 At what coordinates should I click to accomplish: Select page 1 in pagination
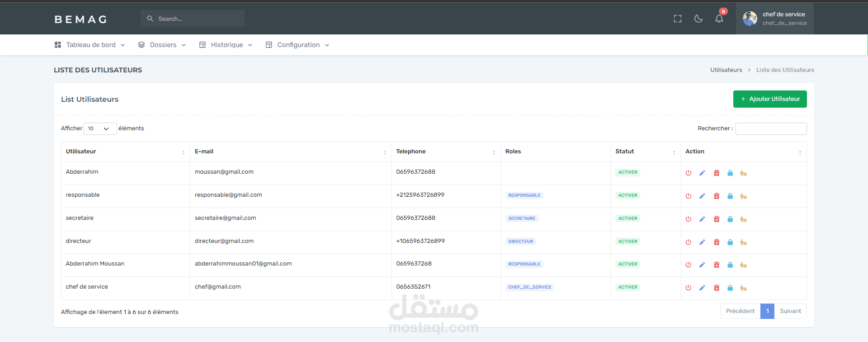pyautogui.click(x=767, y=311)
